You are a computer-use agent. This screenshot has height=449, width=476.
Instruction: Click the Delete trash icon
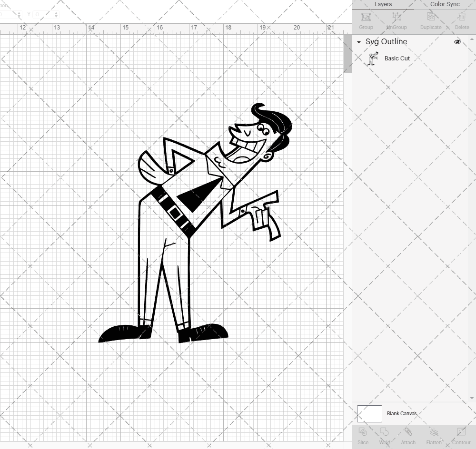click(x=462, y=17)
